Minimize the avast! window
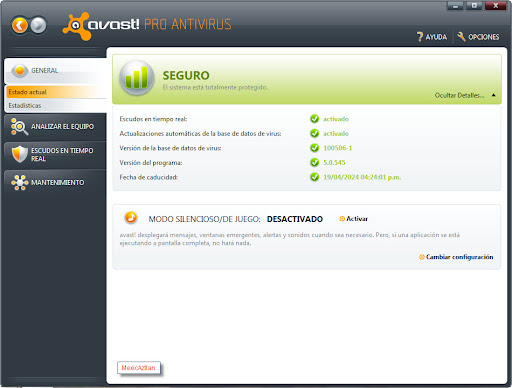The image size is (512, 388). click(455, 6)
